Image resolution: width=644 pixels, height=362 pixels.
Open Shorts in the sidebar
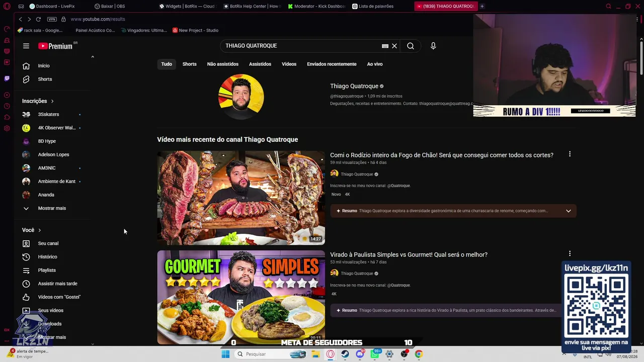tap(45, 79)
